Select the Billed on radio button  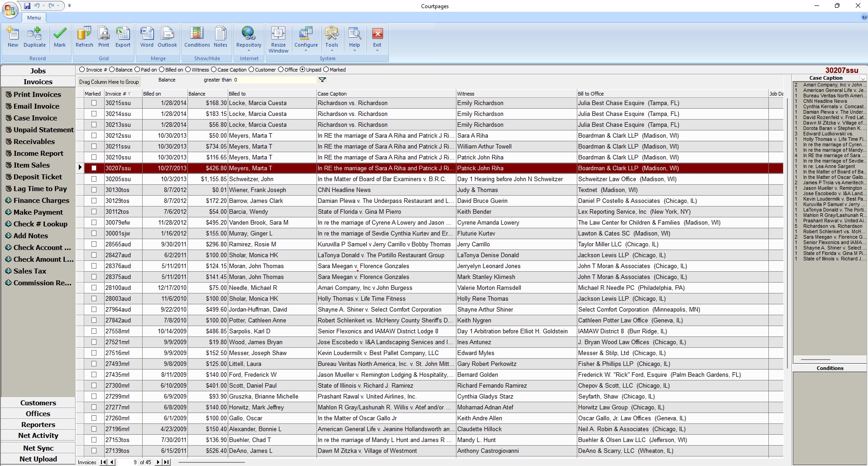162,70
